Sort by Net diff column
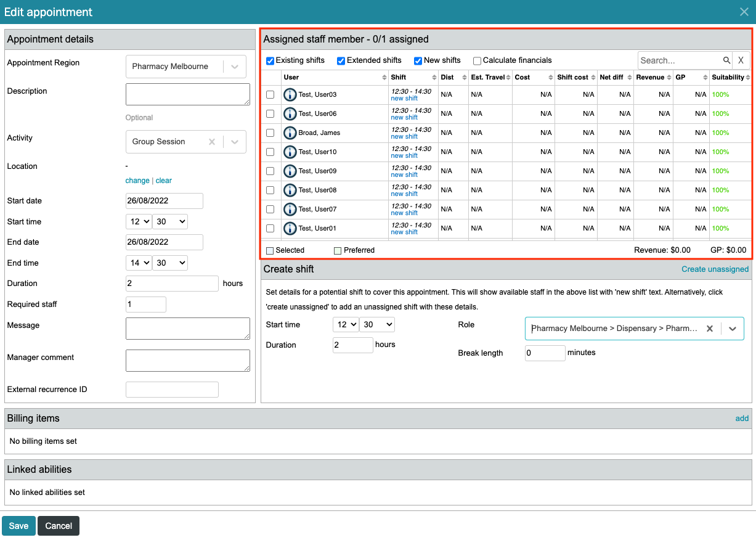Viewport: 756px width, 540px height. [615, 78]
